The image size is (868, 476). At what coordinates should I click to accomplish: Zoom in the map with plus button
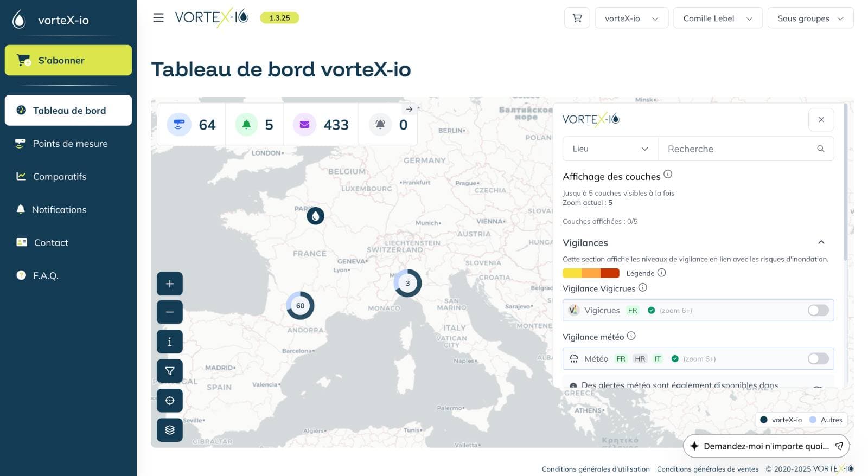point(170,284)
